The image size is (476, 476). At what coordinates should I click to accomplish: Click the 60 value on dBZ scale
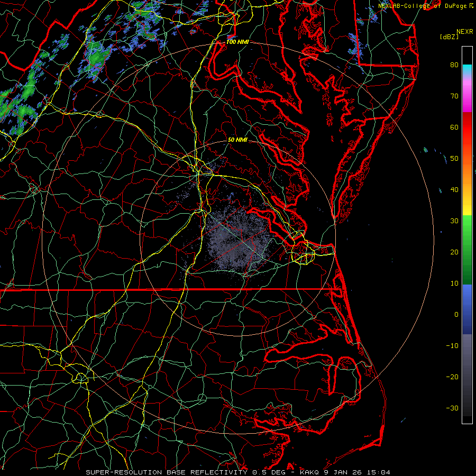(454, 127)
